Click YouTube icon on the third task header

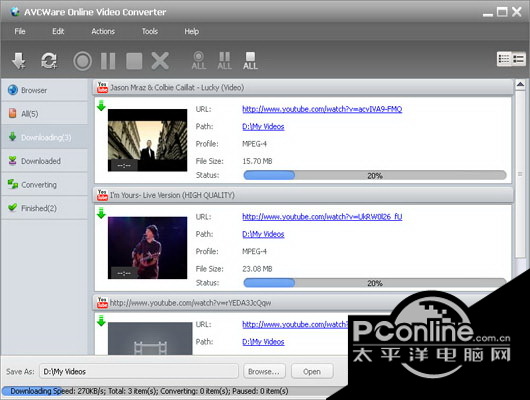pos(102,302)
